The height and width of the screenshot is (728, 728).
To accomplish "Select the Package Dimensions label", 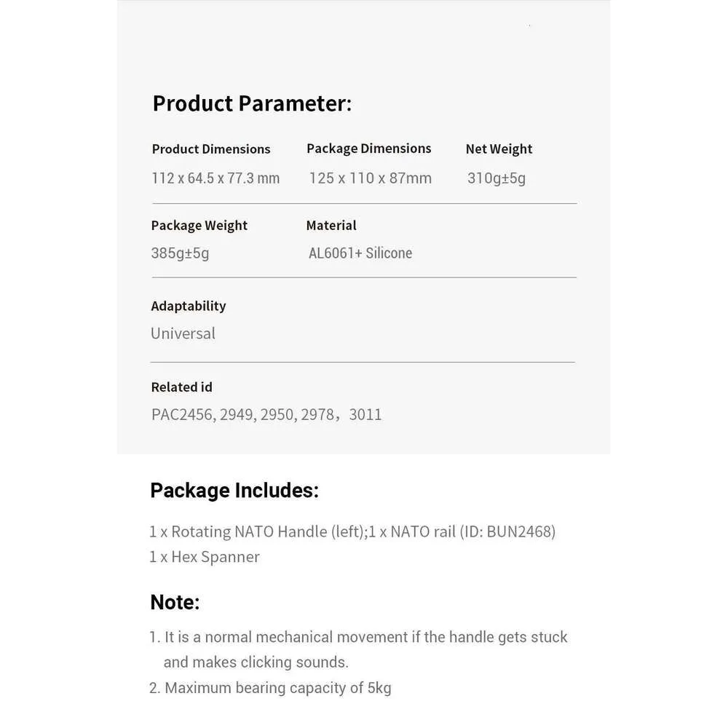I will (368, 149).
